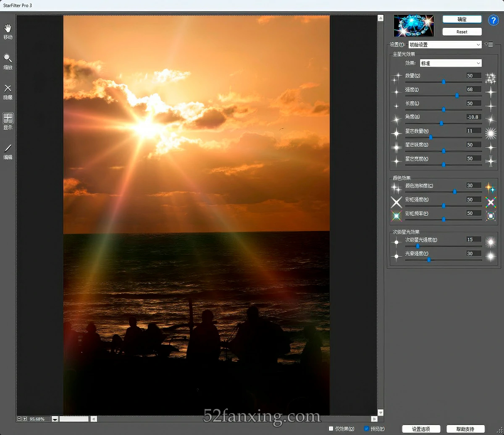Click the 强度 value field showing 68

[x=474, y=89]
